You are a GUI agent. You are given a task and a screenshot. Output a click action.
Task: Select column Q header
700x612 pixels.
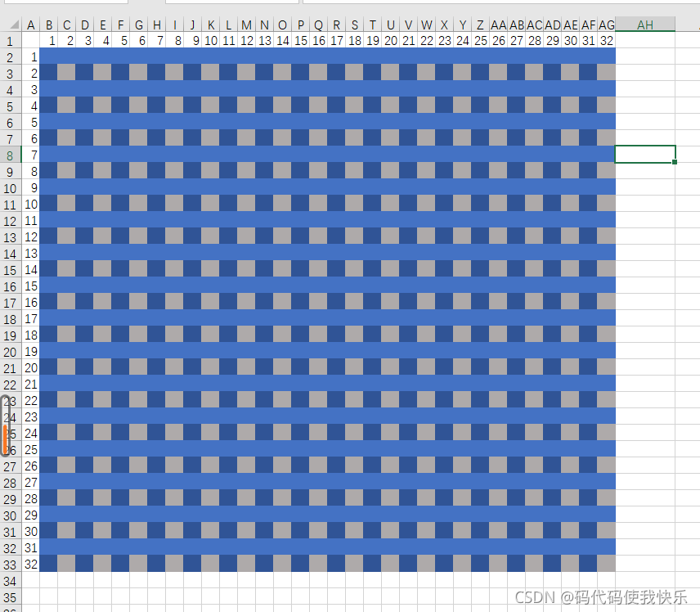[x=318, y=25]
